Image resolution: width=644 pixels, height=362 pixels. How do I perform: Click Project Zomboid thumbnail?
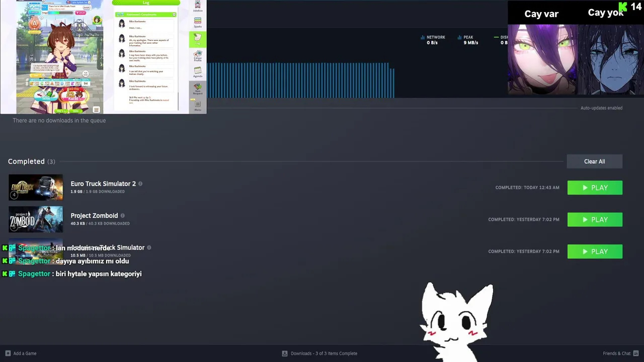point(36,219)
